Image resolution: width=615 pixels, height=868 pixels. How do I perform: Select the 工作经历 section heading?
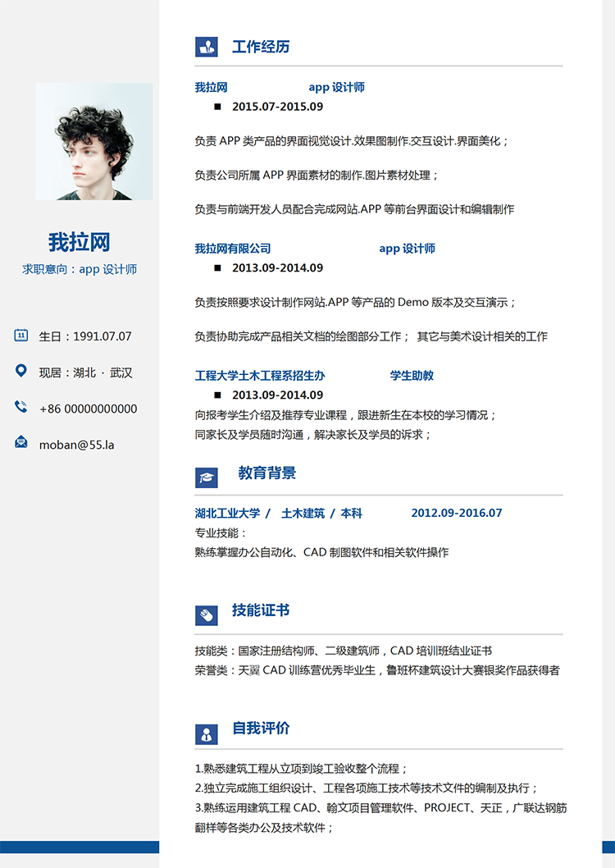pos(261,47)
